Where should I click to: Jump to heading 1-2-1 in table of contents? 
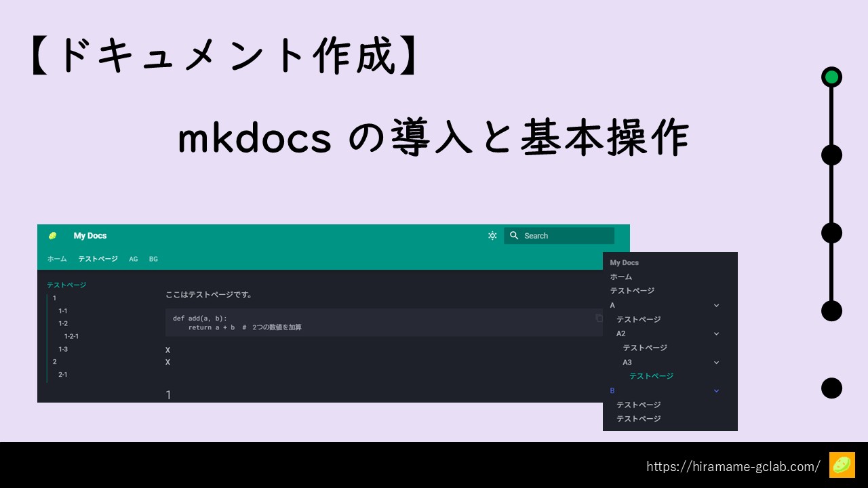tap(72, 336)
